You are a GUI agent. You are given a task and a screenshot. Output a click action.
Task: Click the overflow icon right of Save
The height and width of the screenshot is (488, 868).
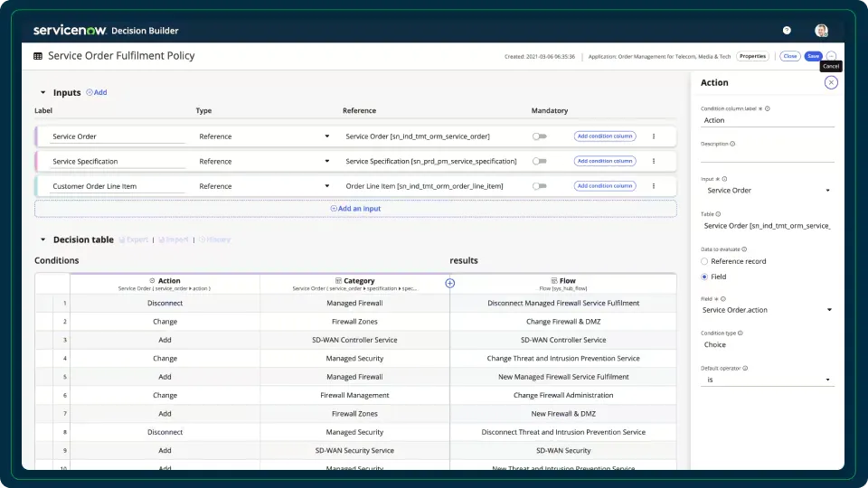pyautogui.click(x=832, y=56)
